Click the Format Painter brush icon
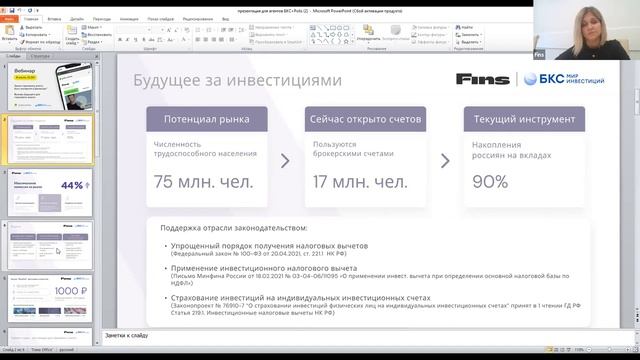640x360 pixels. point(22,42)
